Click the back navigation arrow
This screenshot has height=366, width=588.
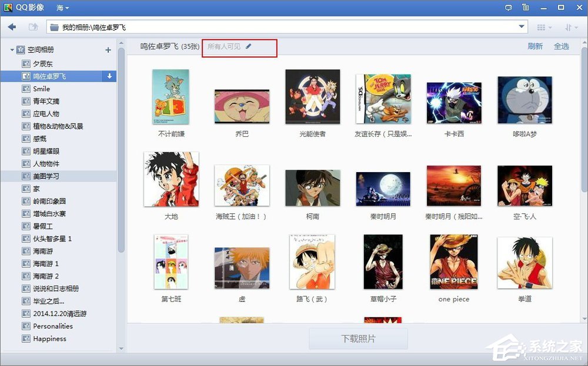(x=12, y=26)
